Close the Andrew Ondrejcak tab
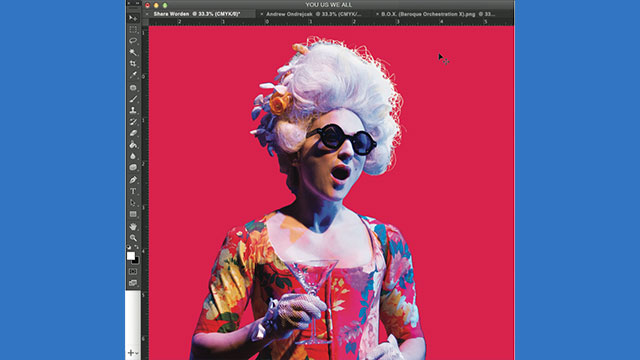This screenshot has height=360, width=640. tap(262, 14)
